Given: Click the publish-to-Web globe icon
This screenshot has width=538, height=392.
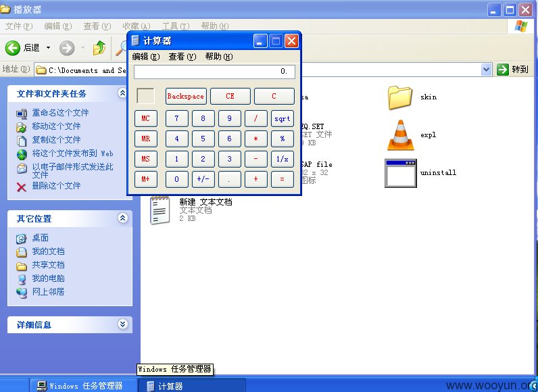Looking at the screenshot, I should click(22, 154).
